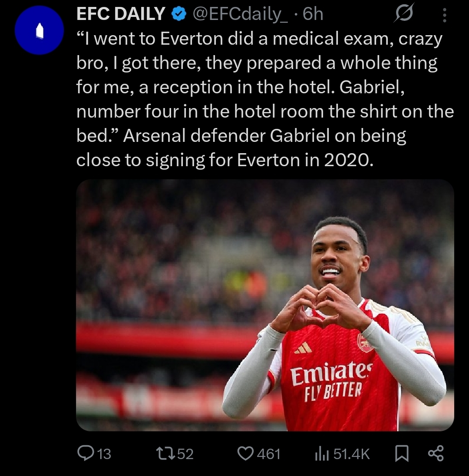The height and width of the screenshot is (476, 469).
Task: Click the blue verified badge
Action: pos(178,15)
